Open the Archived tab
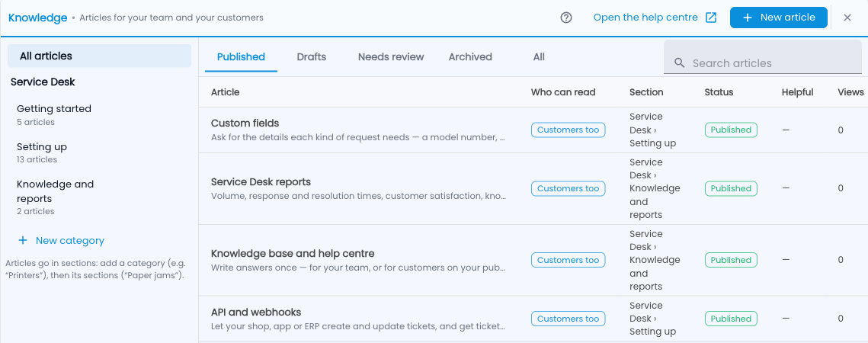 [x=470, y=57]
